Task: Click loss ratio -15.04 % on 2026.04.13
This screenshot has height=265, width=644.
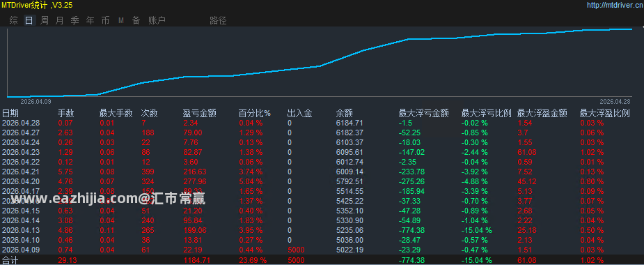Action: click(x=476, y=230)
